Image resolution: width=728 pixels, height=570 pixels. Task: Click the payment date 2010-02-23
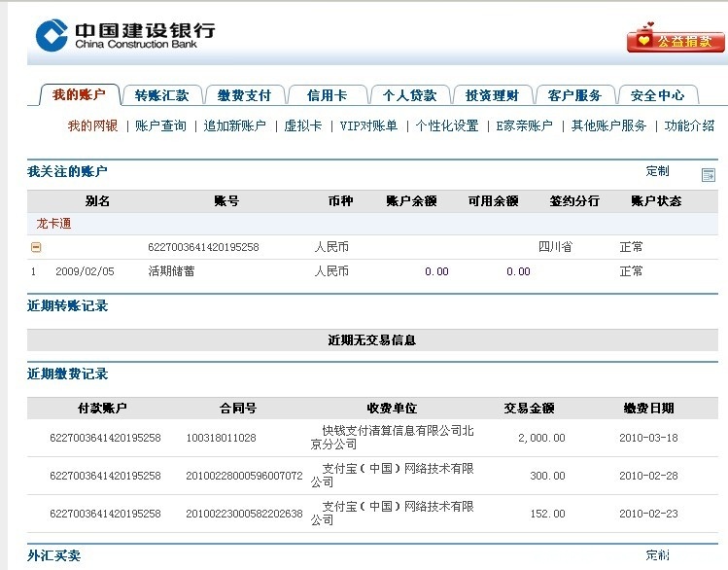[648, 514]
